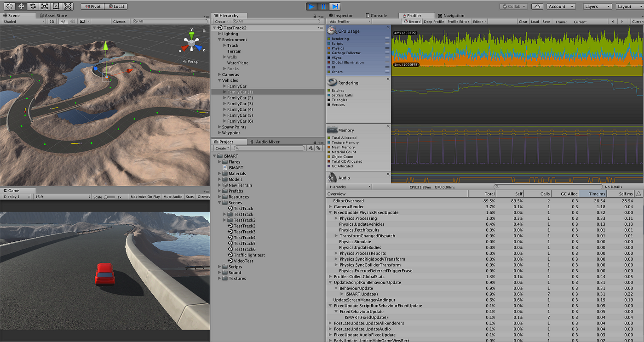
Task: Open the Shaded draw mode dropdown
Action: pyautogui.click(x=24, y=22)
